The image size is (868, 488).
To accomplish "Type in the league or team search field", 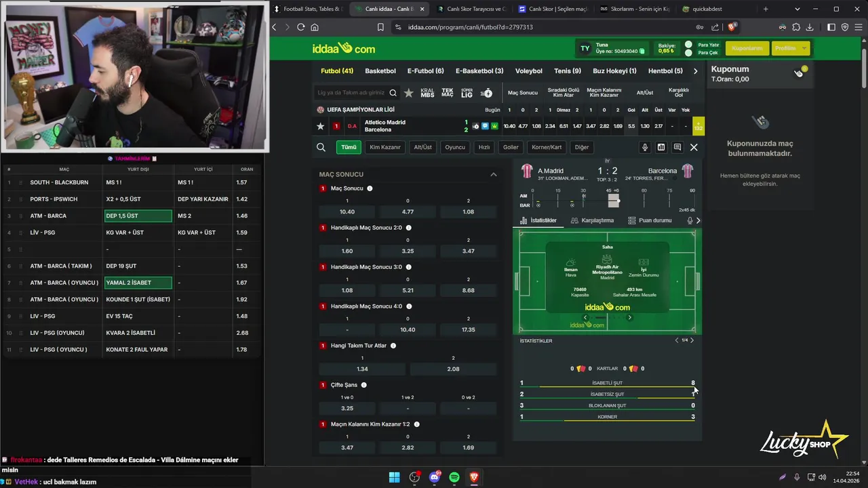I will click(351, 93).
